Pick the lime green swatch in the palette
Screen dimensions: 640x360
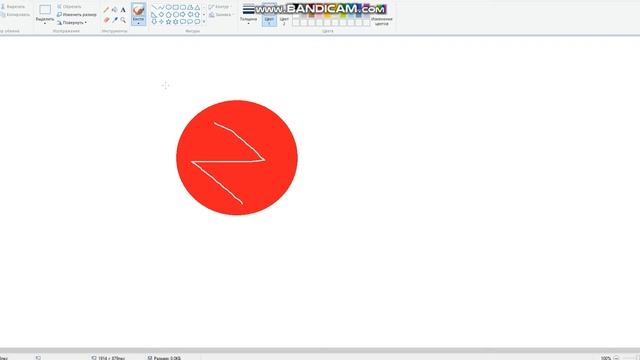[x=342, y=16]
